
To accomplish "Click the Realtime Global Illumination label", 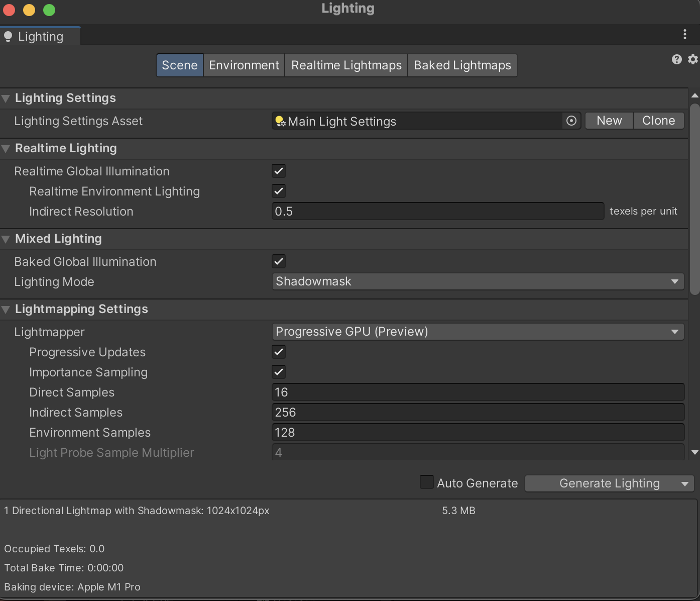I will (x=92, y=171).
